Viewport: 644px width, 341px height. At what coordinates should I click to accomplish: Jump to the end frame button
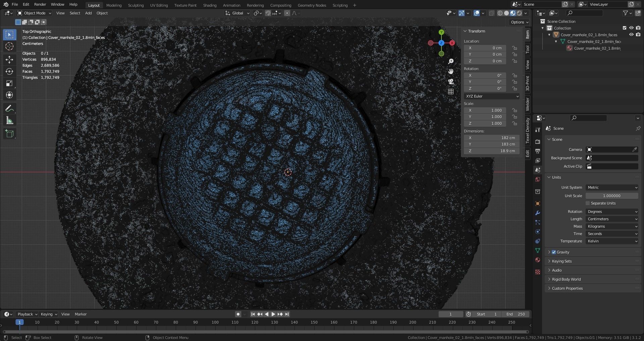287,314
